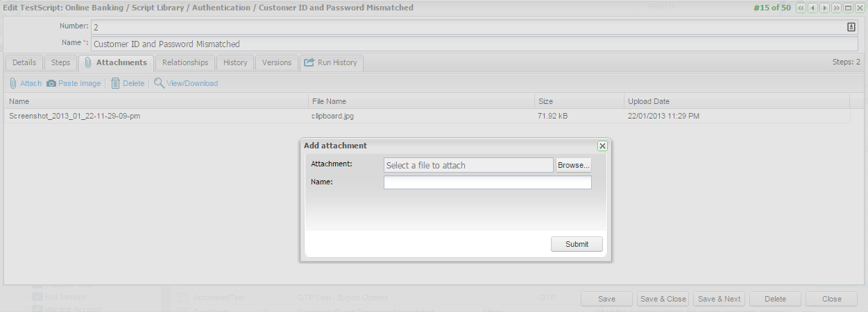The image size is (868, 312).
Task: Maximize the Edit TestScript window
Action: [x=848, y=8]
